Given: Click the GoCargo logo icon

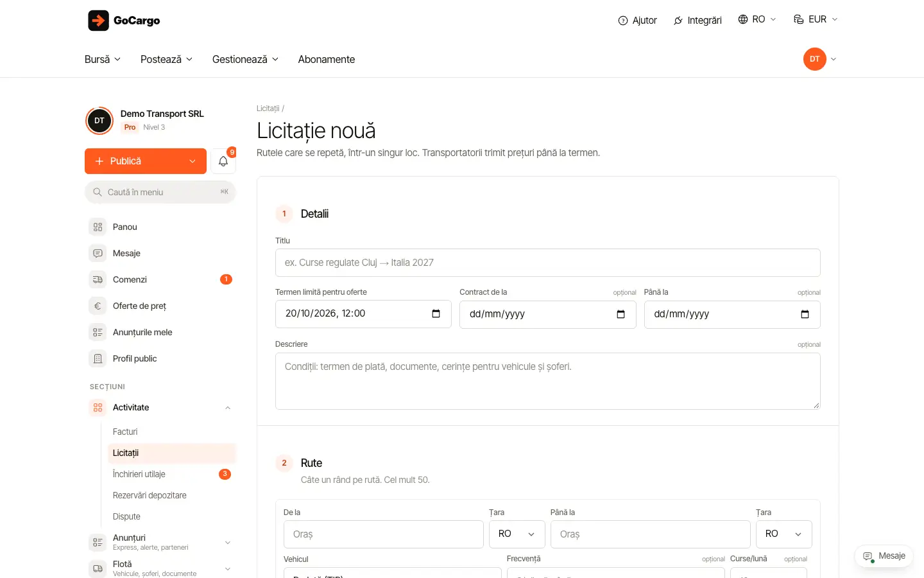Looking at the screenshot, I should click(98, 21).
